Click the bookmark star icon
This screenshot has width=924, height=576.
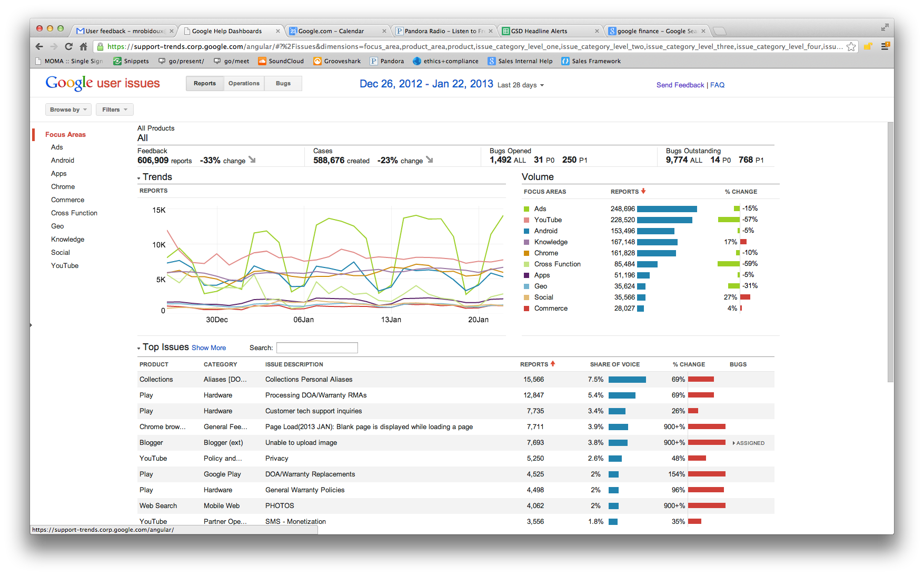point(851,47)
